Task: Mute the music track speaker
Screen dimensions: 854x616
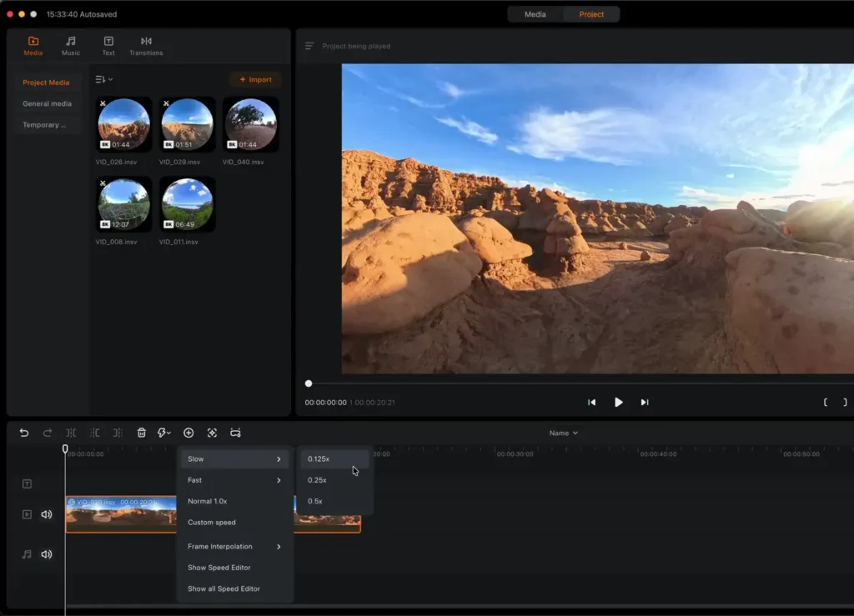Action: (x=47, y=554)
